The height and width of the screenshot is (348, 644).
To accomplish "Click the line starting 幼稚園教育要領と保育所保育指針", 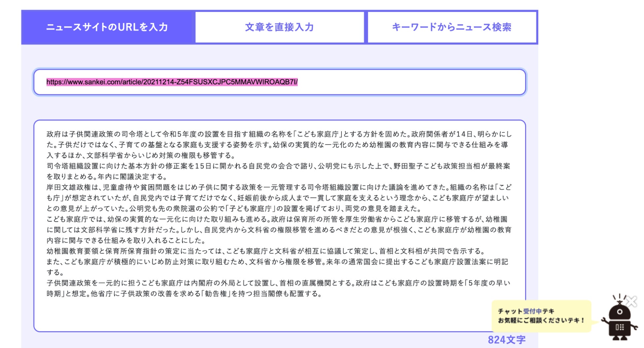I will pos(266,251).
